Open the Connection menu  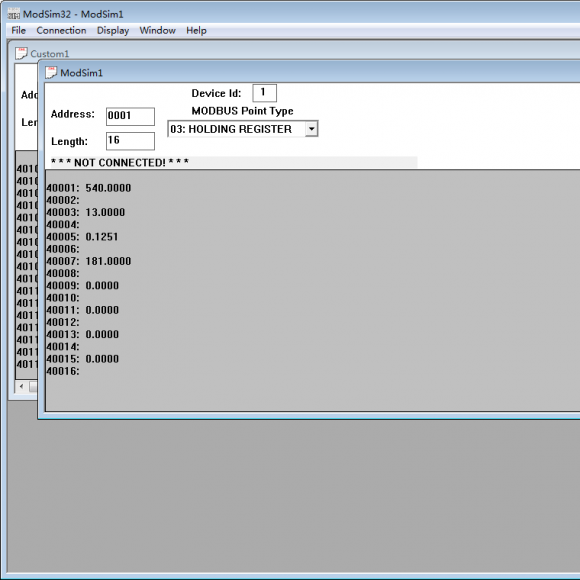(61, 30)
